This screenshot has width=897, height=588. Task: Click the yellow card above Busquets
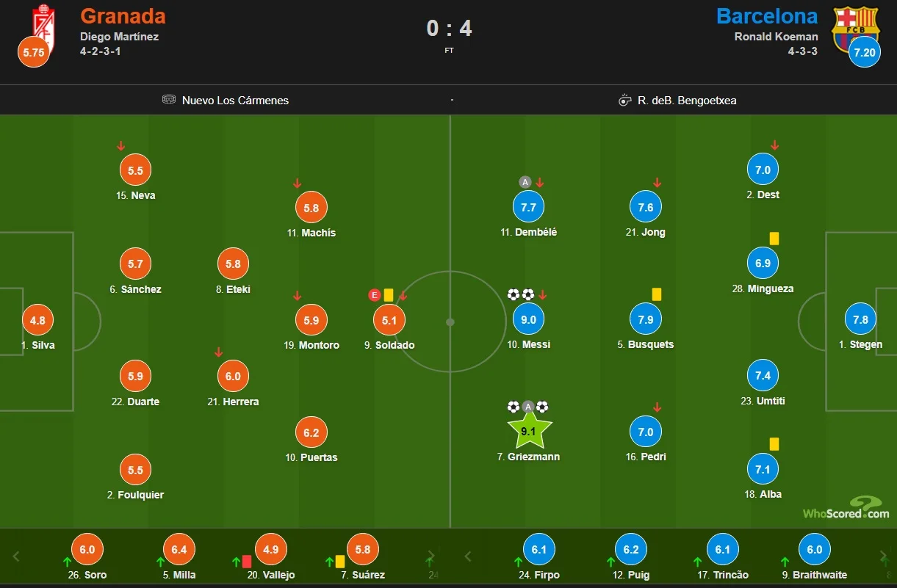coord(657,294)
